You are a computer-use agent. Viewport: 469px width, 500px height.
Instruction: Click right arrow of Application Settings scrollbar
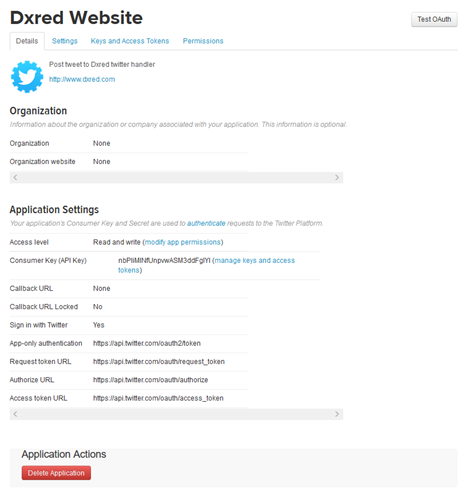(x=337, y=414)
